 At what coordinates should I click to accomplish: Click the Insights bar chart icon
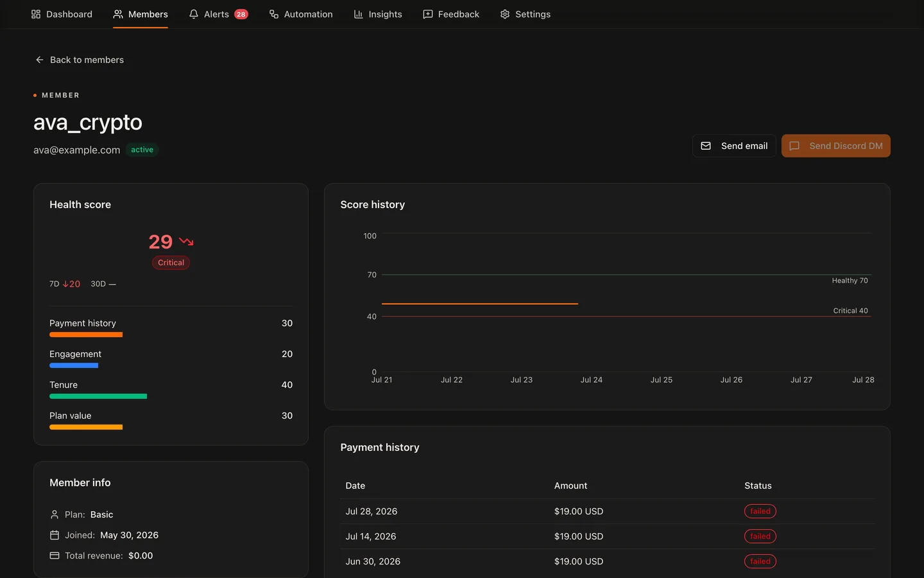point(359,14)
